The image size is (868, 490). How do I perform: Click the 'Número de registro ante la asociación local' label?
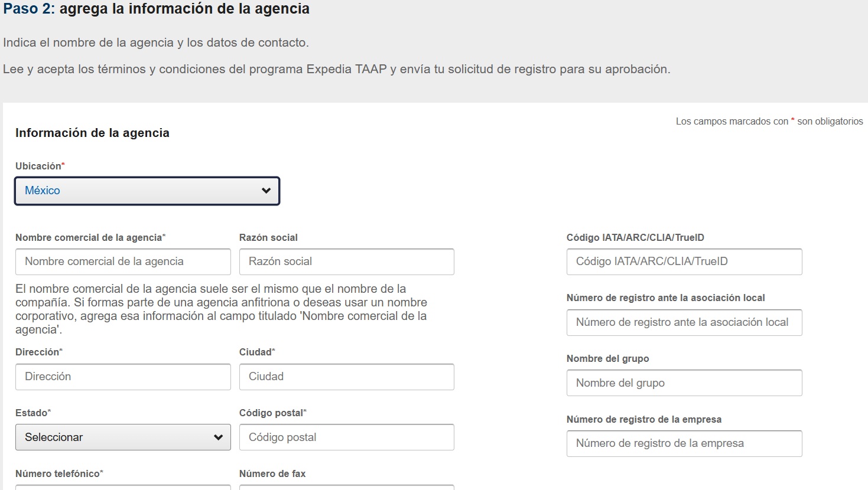(x=666, y=298)
